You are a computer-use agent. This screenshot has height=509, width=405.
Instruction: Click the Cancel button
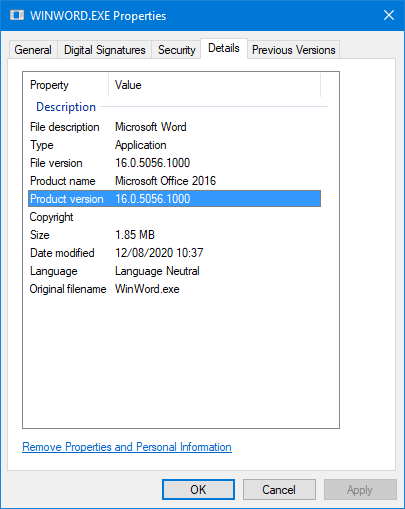[x=279, y=490]
